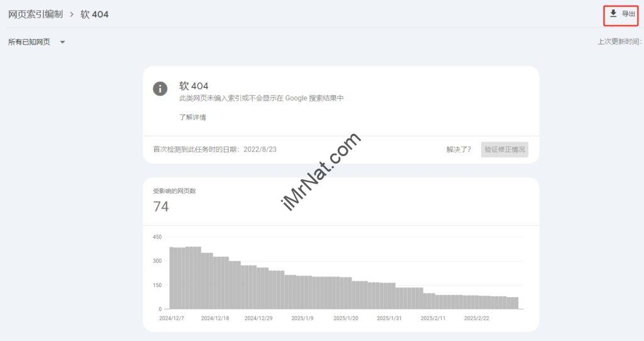The image size is (644, 341).
Task: Click the 验证修正情况 validate fix button
Action: click(504, 150)
